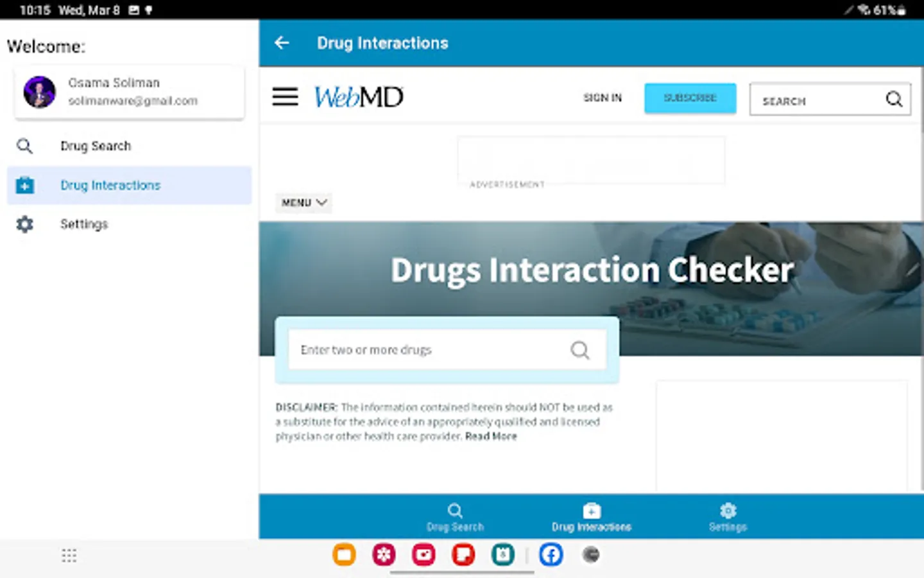The width and height of the screenshot is (924, 578).
Task: Click the Drug Interactions header title
Action: tap(382, 43)
